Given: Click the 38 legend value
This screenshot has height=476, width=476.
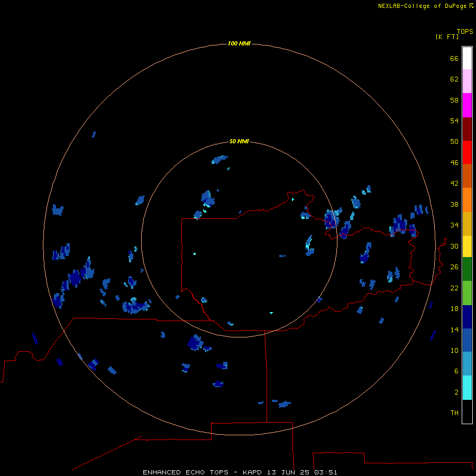Looking at the screenshot, I should click(x=454, y=205).
